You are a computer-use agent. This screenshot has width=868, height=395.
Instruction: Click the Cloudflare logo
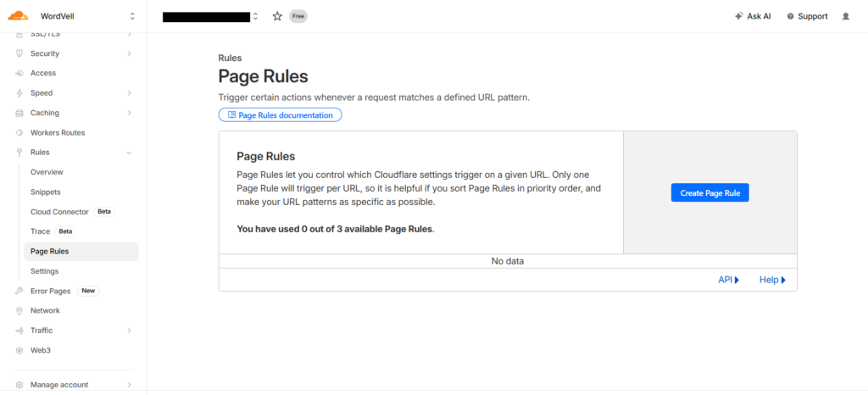click(18, 16)
